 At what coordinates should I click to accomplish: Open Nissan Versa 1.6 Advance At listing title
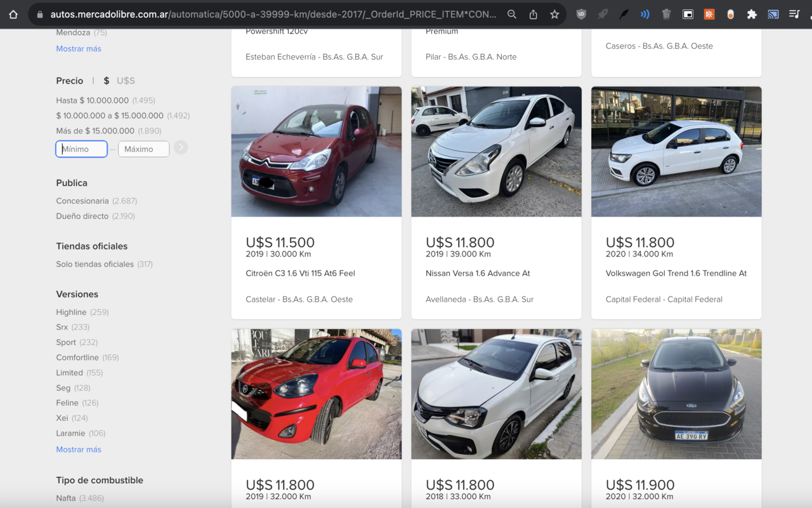coord(478,274)
